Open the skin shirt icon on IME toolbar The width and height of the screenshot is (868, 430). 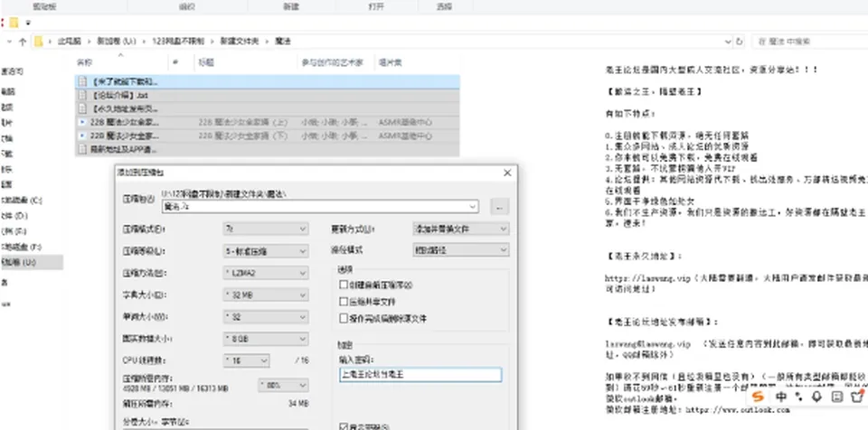pyautogui.click(x=857, y=397)
